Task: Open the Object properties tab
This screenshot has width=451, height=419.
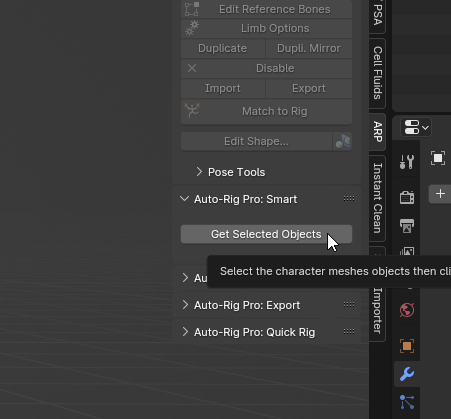Action: pos(407,346)
